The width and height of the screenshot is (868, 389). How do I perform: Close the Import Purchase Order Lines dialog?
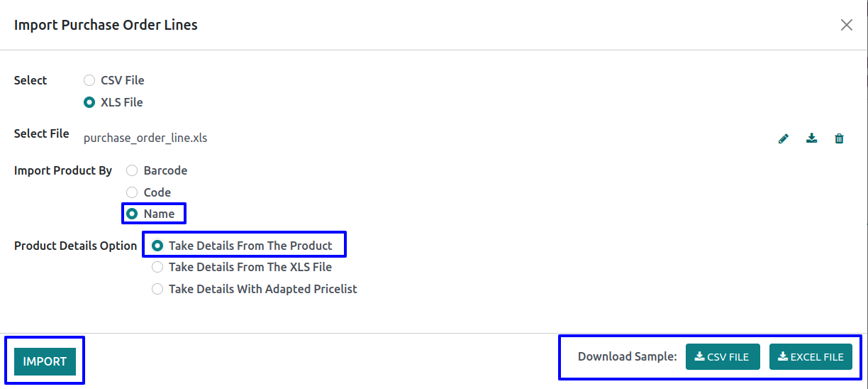(x=846, y=25)
